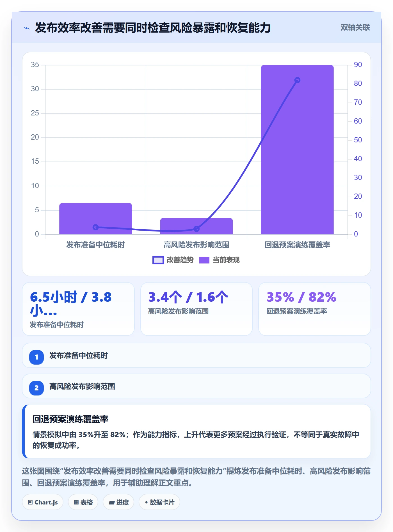Click the number 2 badge
393x532 pixels.
(x=36, y=388)
